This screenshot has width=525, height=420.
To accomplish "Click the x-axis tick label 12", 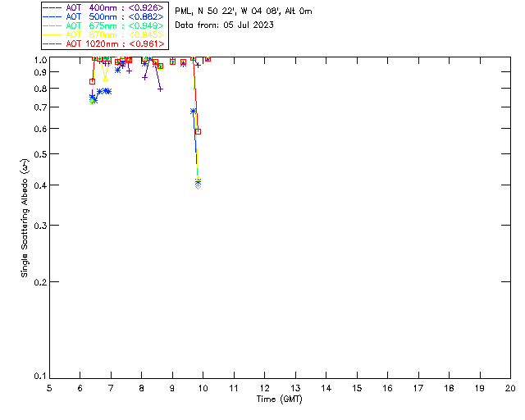I will tap(264, 388).
